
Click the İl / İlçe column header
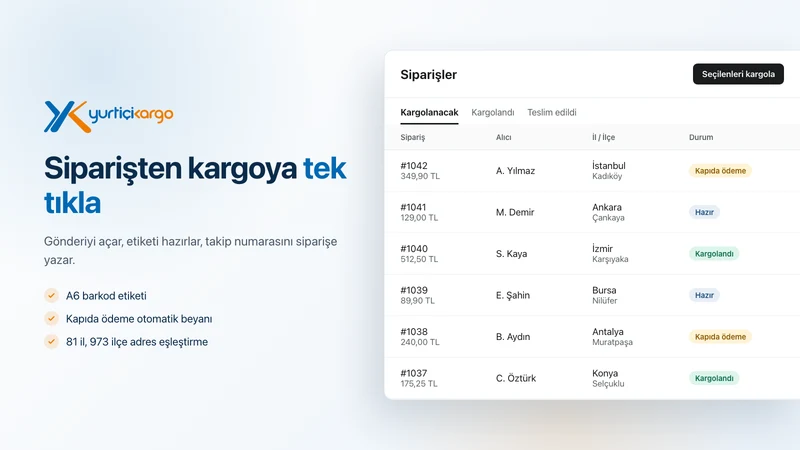(603, 137)
